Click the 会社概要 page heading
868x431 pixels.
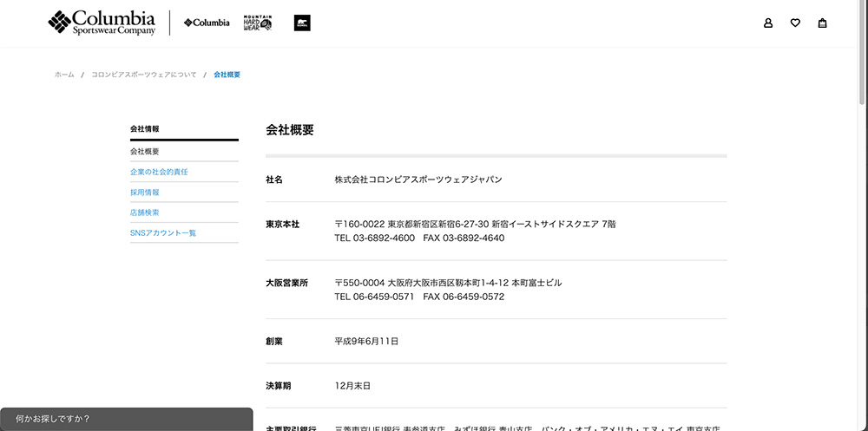tap(290, 130)
